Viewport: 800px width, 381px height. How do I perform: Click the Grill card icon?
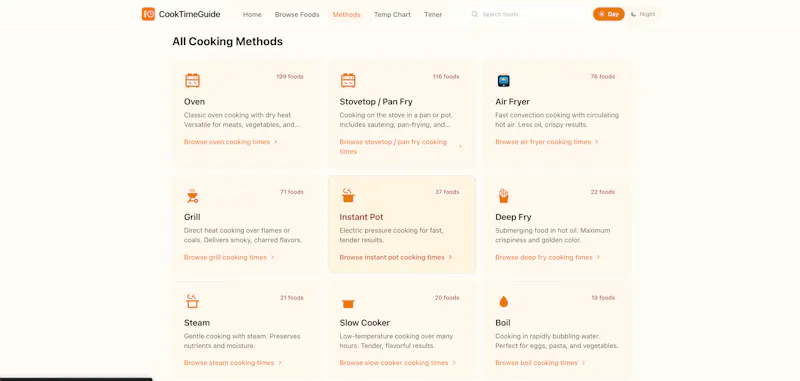[192, 196]
